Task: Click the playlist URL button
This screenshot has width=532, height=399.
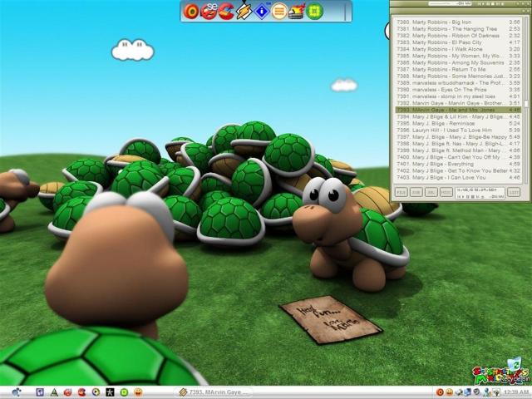Action: click(x=431, y=192)
